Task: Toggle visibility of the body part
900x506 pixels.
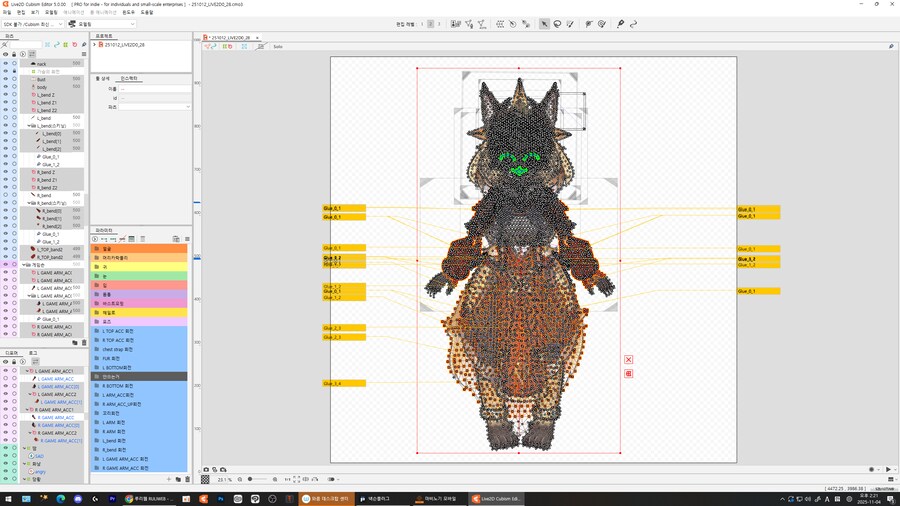Action: click(5, 87)
